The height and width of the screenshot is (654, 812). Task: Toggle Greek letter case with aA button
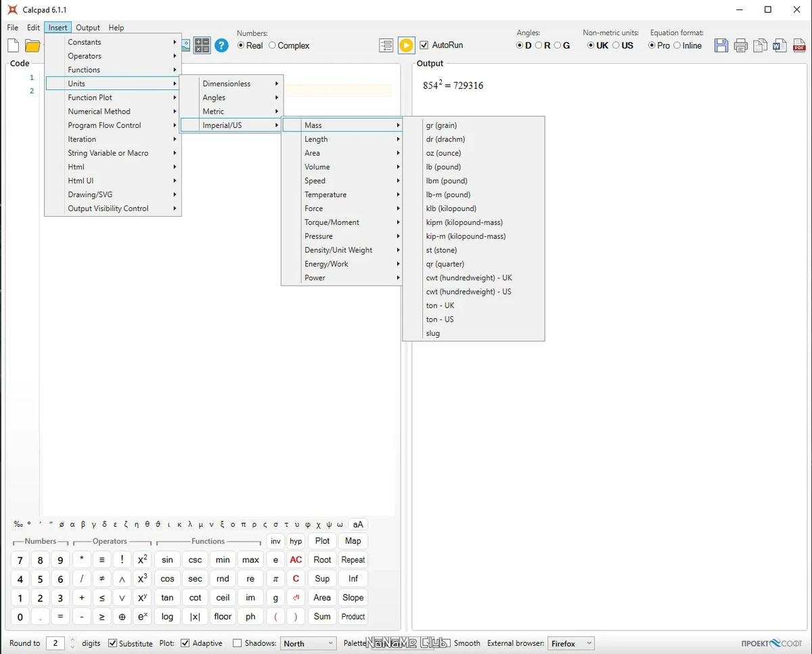[x=358, y=524]
